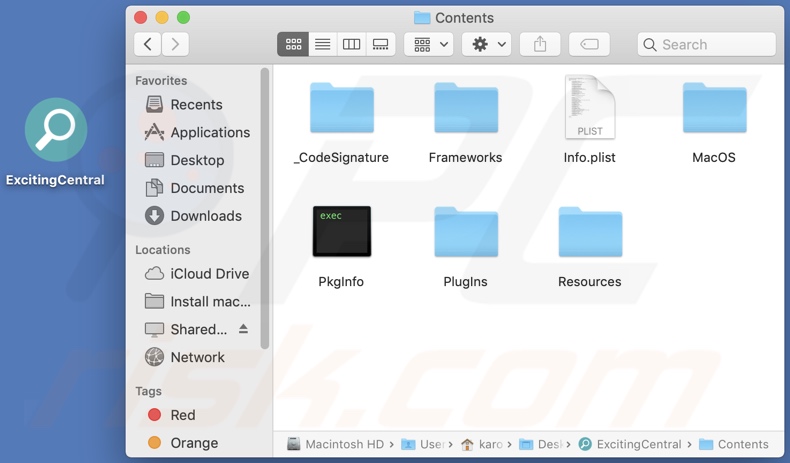Eject the Shared... volume
The height and width of the screenshot is (463, 790).
pyautogui.click(x=243, y=329)
